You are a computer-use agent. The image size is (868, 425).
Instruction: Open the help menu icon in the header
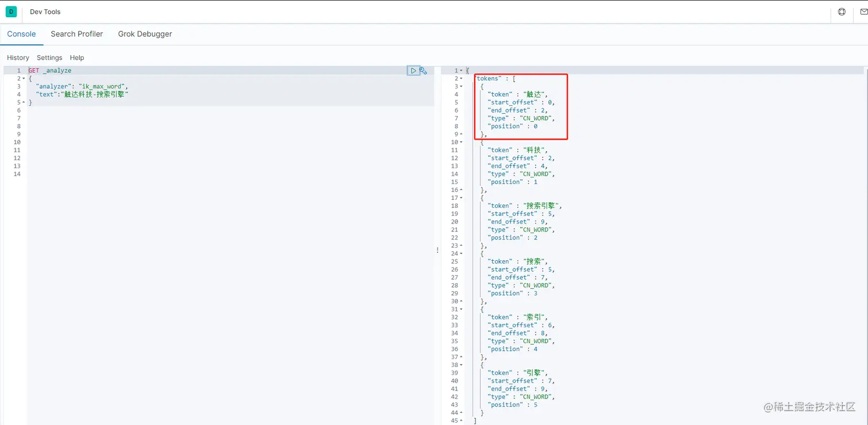[x=842, y=11]
